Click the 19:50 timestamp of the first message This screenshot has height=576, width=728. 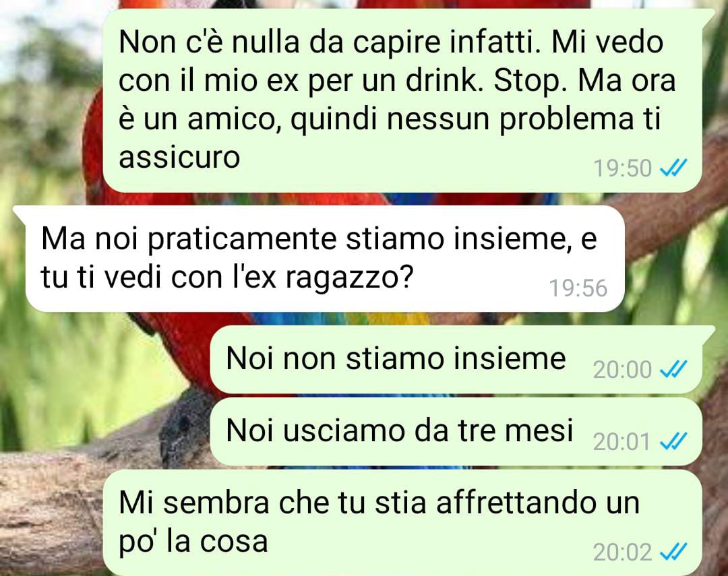623,168
